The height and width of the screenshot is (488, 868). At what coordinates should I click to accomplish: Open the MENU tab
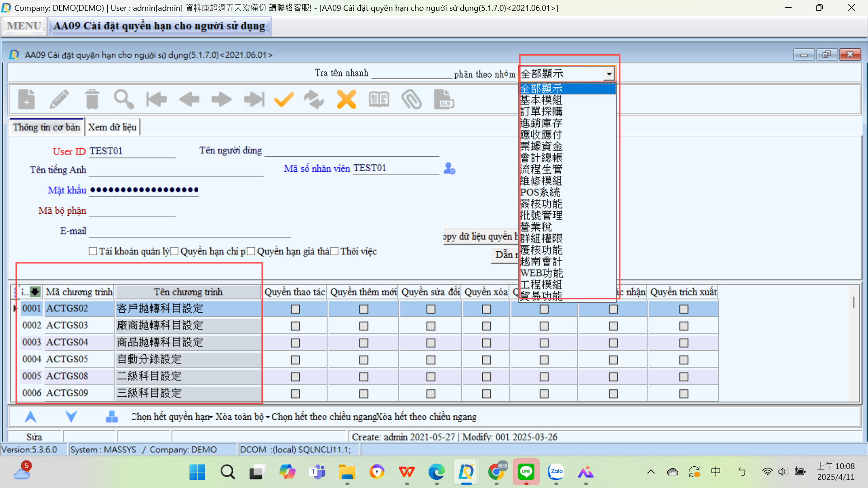point(24,26)
